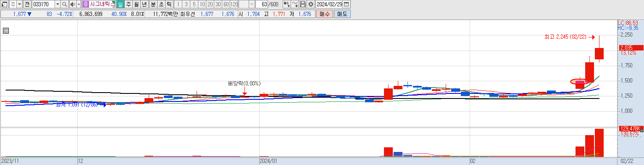
Task: Click the speaker sound icon
Action: [73, 4]
